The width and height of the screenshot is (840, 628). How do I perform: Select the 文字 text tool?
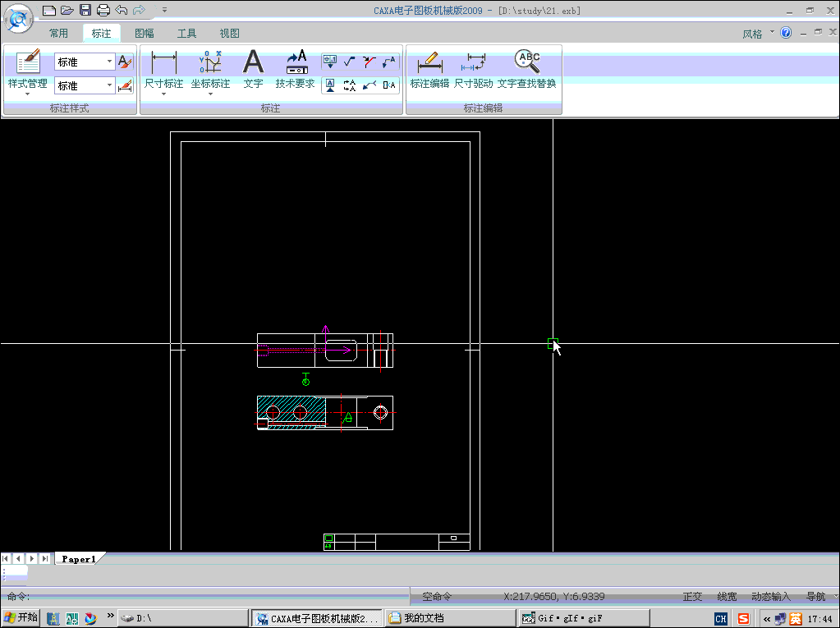[253, 68]
